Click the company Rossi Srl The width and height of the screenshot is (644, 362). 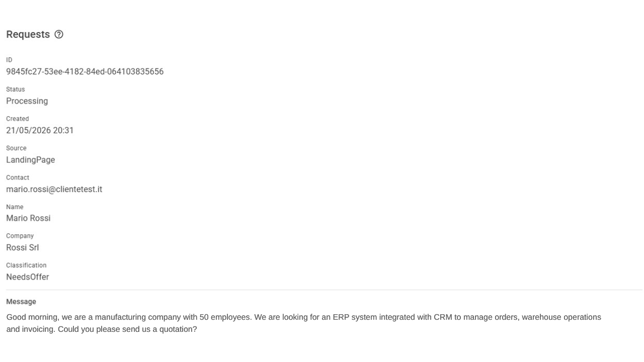[22, 247]
